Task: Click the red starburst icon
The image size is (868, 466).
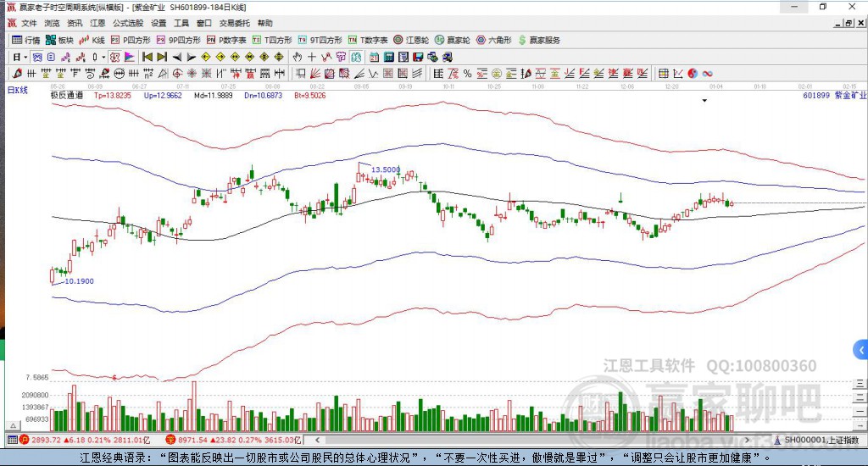Action: point(192,73)
